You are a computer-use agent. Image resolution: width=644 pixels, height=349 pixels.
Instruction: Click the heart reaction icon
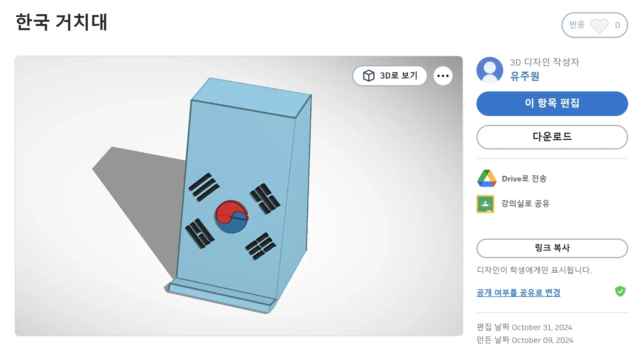pos(599,25)
